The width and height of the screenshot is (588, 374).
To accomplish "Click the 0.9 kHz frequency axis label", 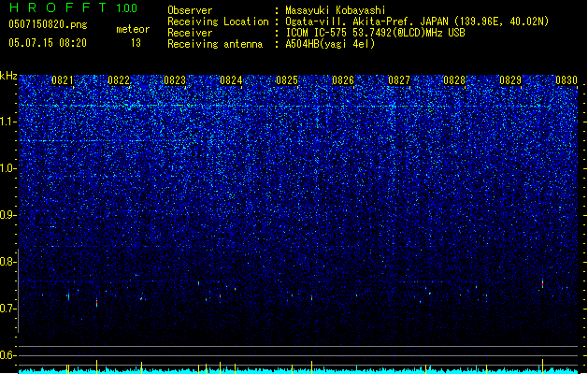I will 7,215.
